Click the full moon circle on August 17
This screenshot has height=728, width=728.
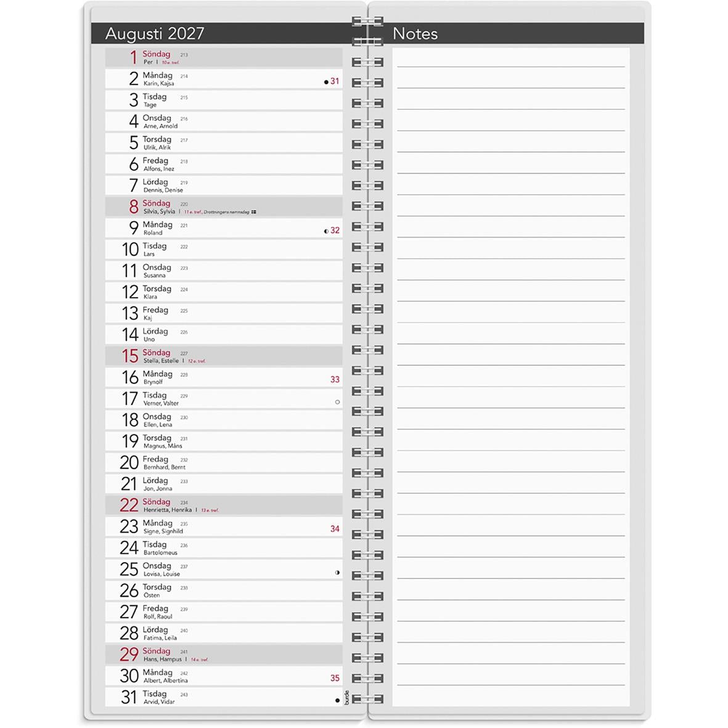[338, 402]
